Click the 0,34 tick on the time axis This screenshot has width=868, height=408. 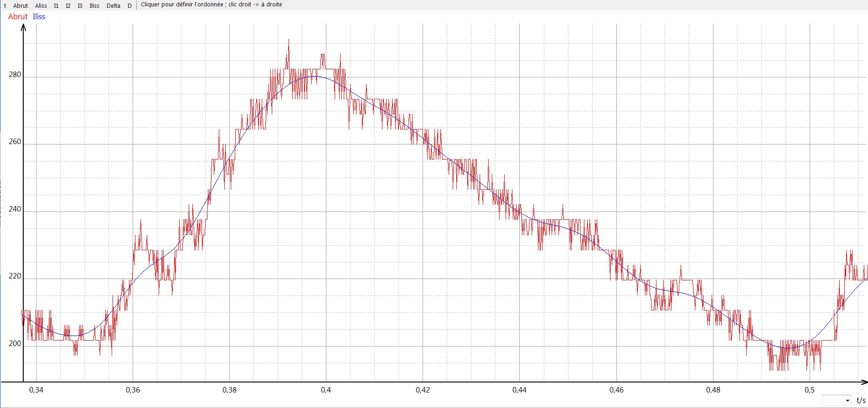click(x=36, y=390)
